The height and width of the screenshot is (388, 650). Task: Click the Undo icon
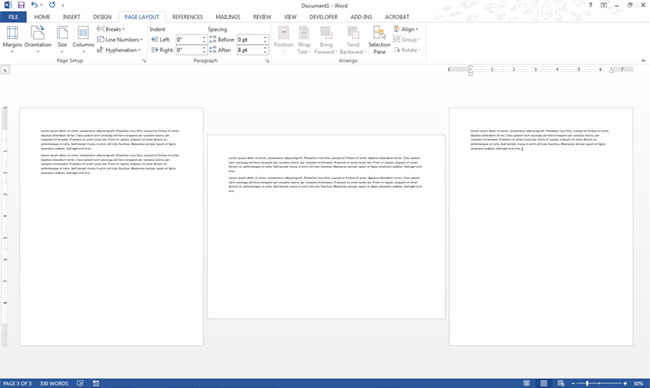[x=34, y=5]
